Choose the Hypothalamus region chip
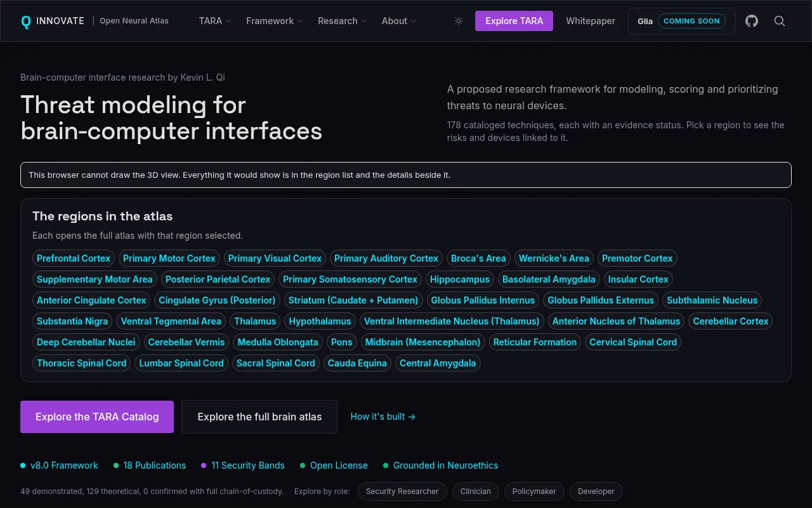The width and height of the screenshot is (812, 508). (320, 321)
